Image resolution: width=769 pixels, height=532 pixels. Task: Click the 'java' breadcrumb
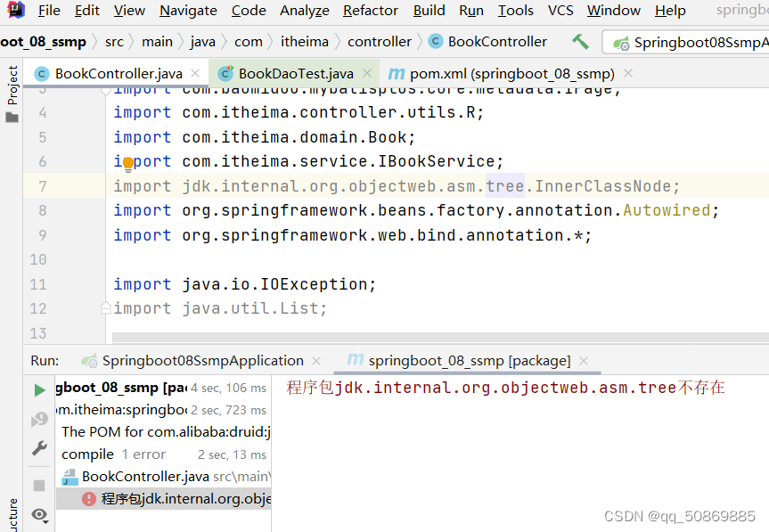(x=202, y=42)
